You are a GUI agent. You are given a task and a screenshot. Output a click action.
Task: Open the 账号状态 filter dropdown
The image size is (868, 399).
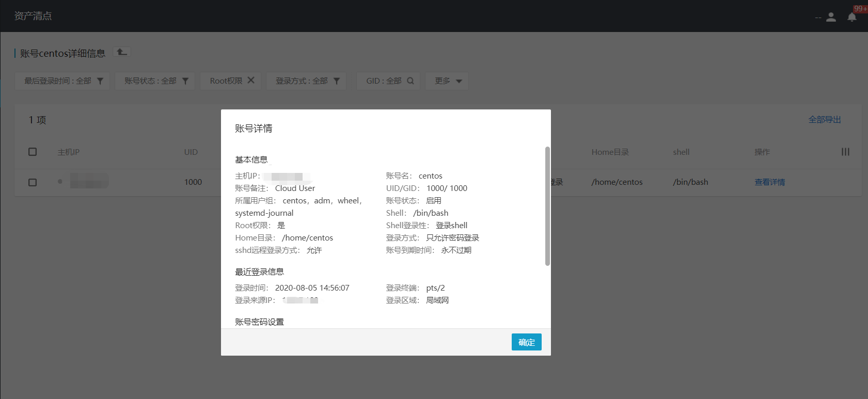click(155, 81)
